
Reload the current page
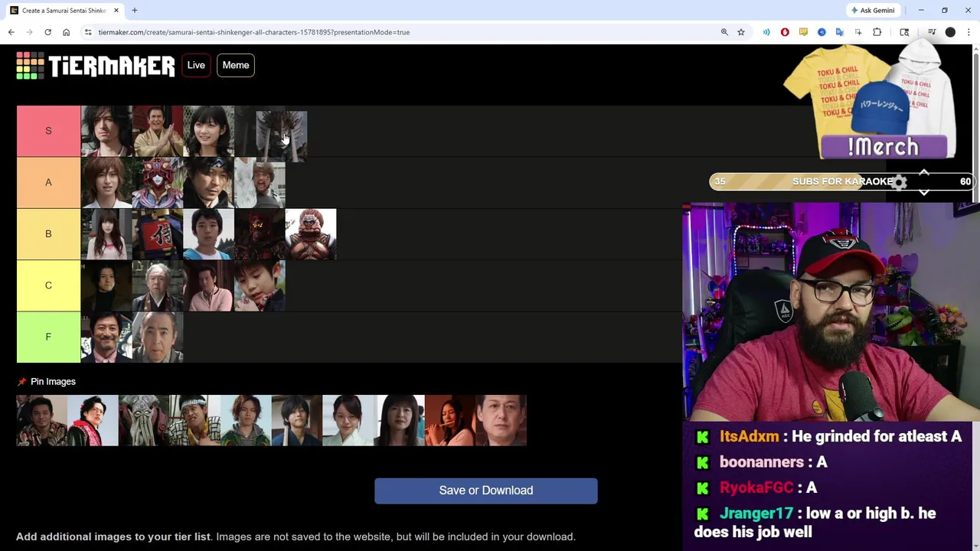(47, 32)
